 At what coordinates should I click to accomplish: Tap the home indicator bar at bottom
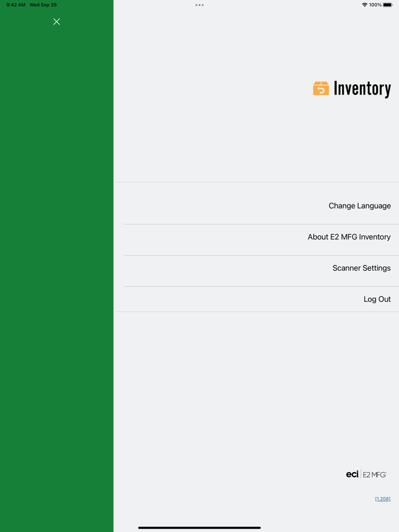point(199,527)
